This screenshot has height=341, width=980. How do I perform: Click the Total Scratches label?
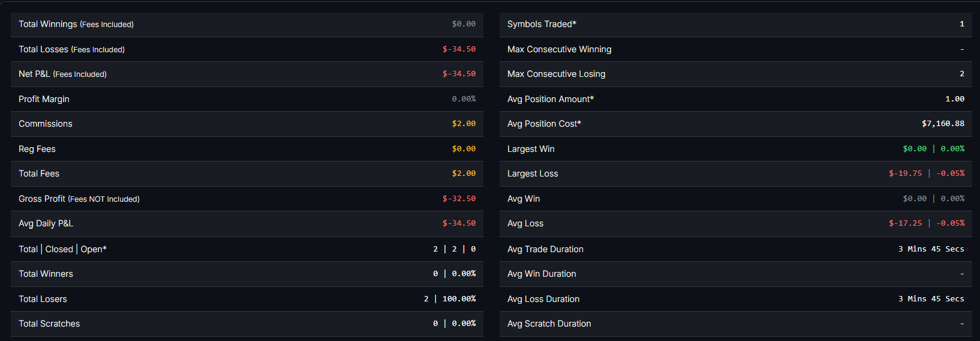coord(49,324)
